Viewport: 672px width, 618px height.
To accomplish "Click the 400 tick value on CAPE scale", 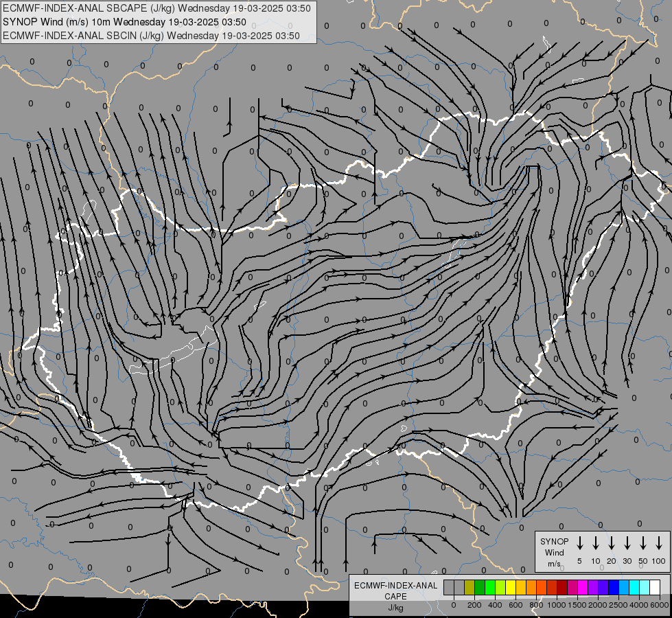I will (495, 605).
